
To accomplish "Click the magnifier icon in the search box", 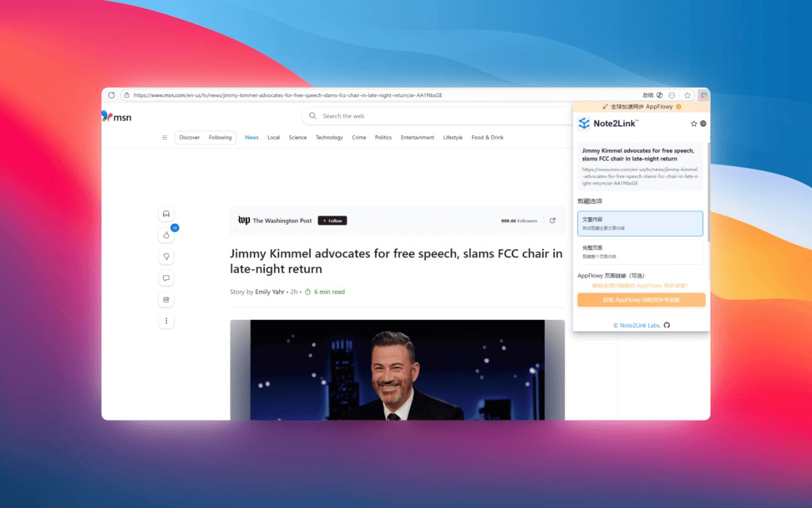I will [x=313, y=116].
